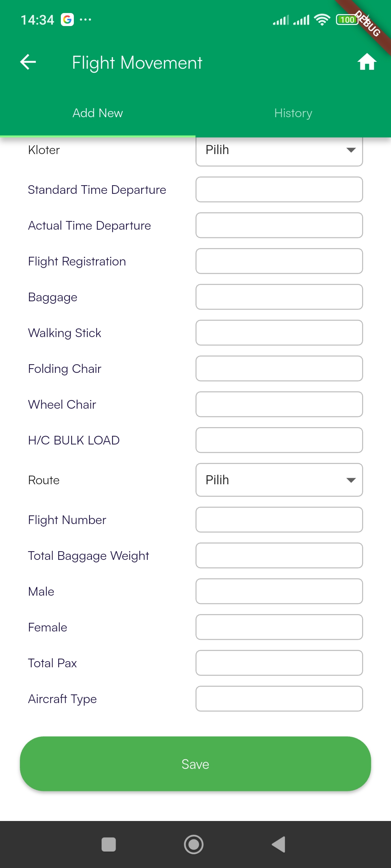391x868 pixels.
Task: Open the Route dropdown
Action: pos(279,480)
